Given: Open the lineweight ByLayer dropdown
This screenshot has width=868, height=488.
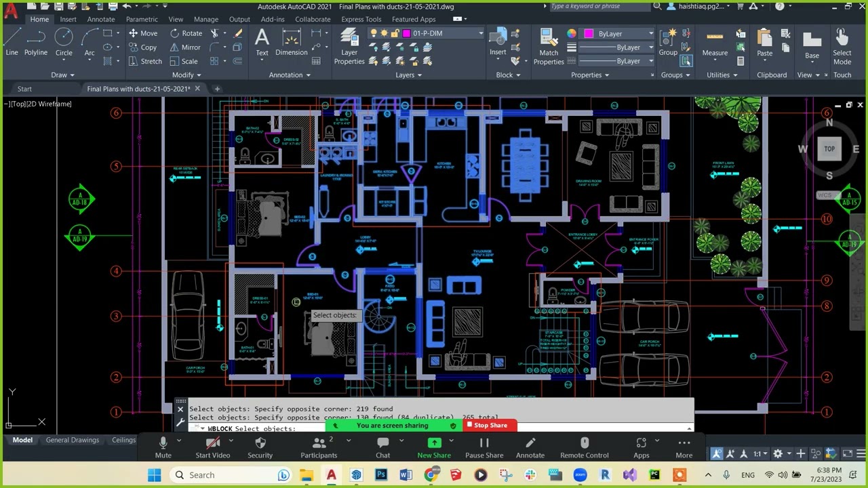Looking at the screenshot, I should tap(651, 47).
